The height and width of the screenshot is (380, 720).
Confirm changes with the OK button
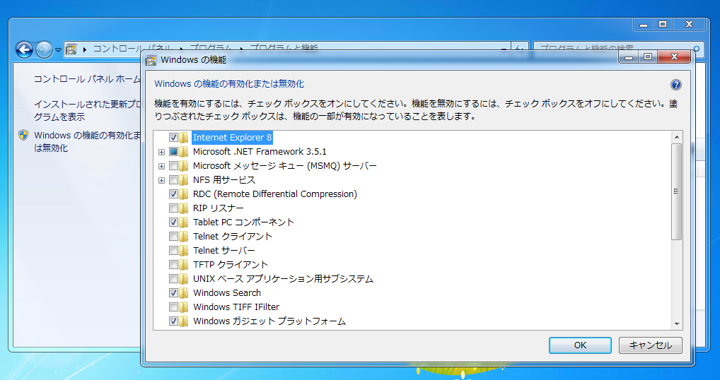pyautogui.click(x=580, y=345)
